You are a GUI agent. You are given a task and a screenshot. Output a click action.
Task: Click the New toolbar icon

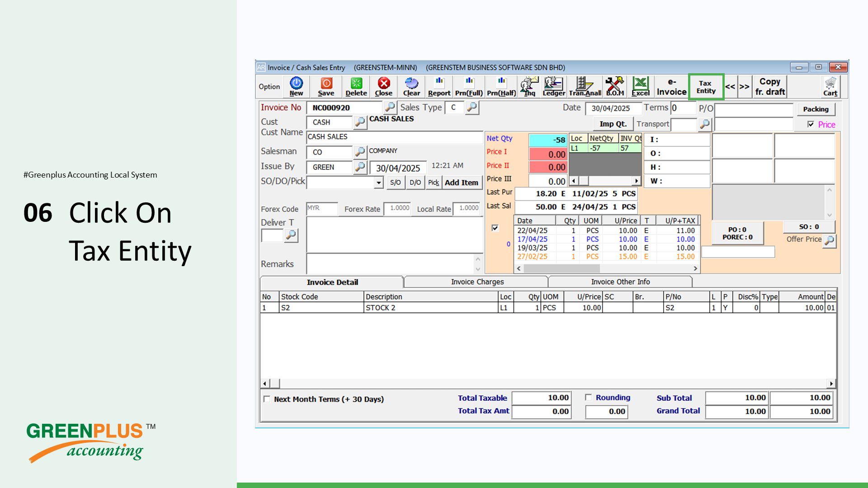(x=296, y=86)
